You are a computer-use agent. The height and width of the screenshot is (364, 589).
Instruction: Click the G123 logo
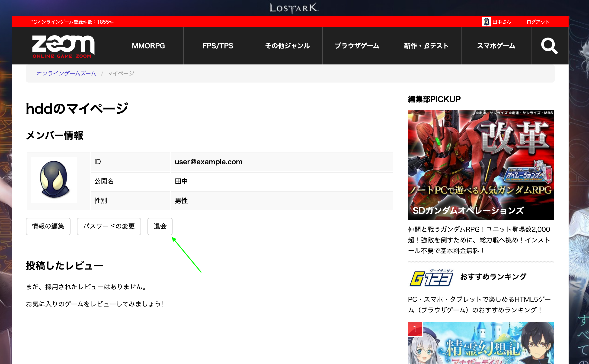click(x=431, y=278)
